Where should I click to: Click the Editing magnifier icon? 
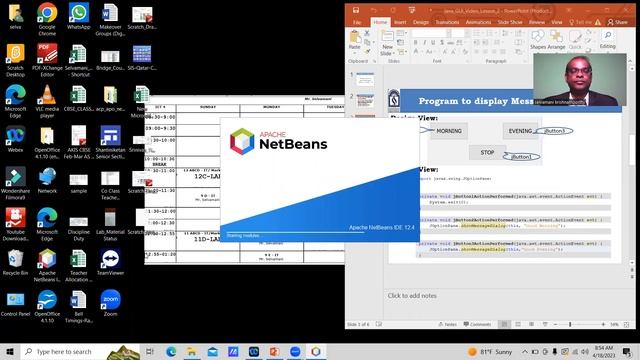click(607, 36)
